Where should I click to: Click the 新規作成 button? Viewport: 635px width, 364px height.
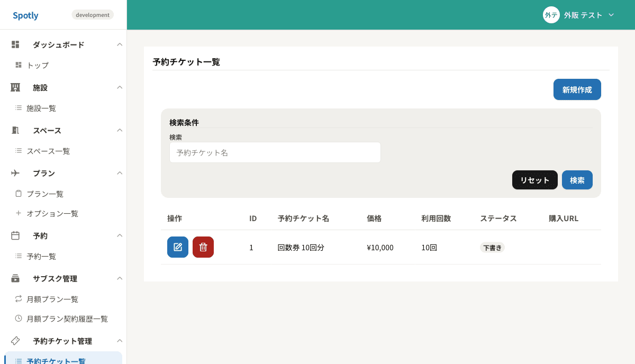pos(577,89)
